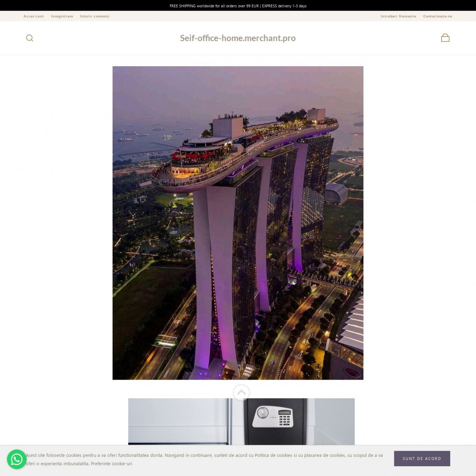Click the Seif-office-home.merchant.pro site title
This screenshot has height=476, width=476.
238,38
